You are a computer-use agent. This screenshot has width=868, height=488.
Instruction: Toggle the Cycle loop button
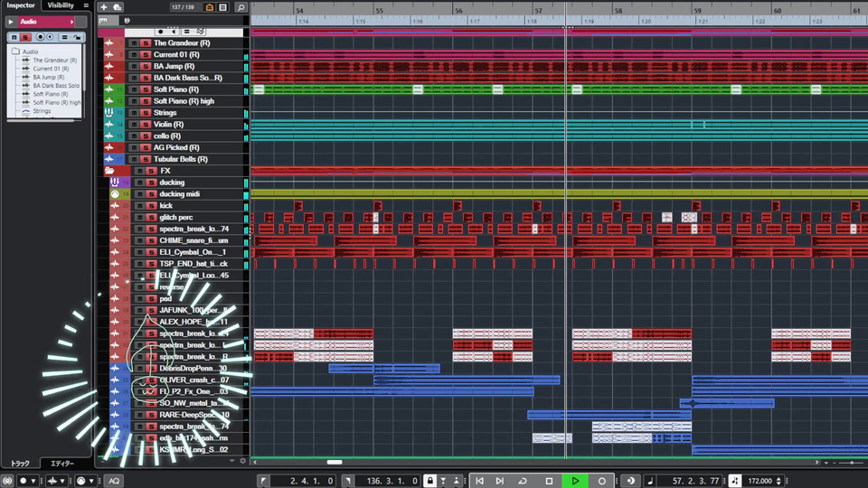pos(522,481)
